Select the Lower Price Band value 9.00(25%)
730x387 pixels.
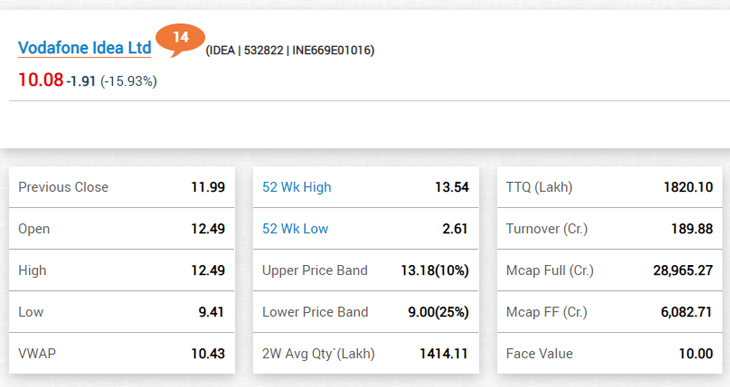pyautogui.click(x=438, y=312)
